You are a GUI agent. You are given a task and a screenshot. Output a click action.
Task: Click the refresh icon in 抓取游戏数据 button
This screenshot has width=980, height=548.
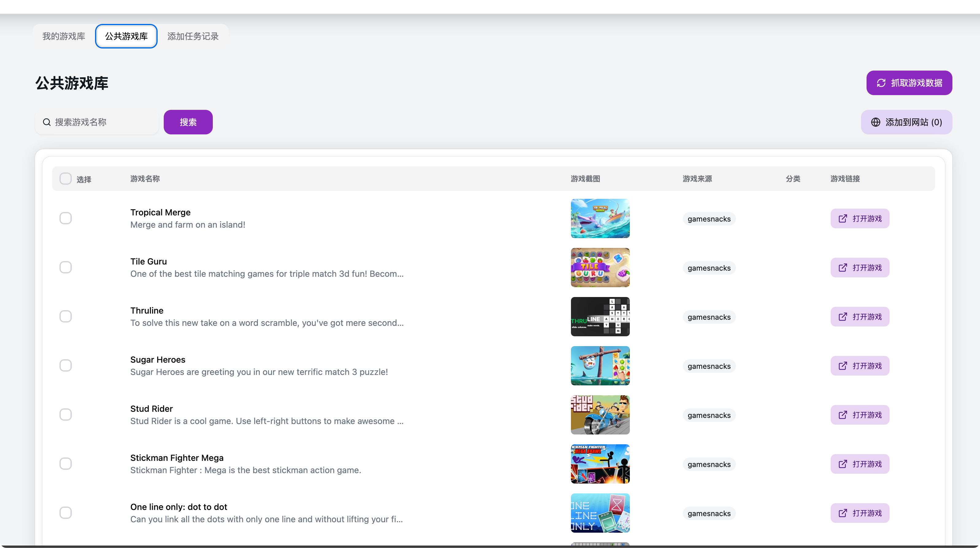pos(881,83)
